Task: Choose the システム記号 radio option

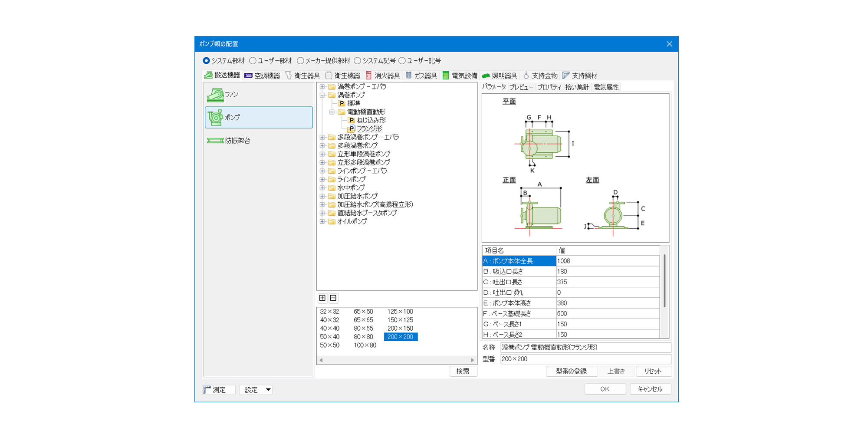Action: pyautogui.click(x=358, y=61)
